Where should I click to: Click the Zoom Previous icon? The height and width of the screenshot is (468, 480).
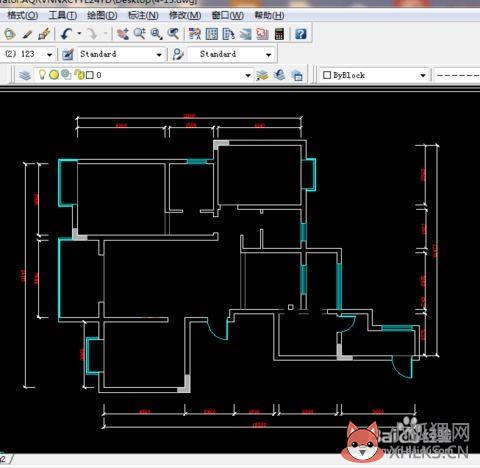pos(173,34)
